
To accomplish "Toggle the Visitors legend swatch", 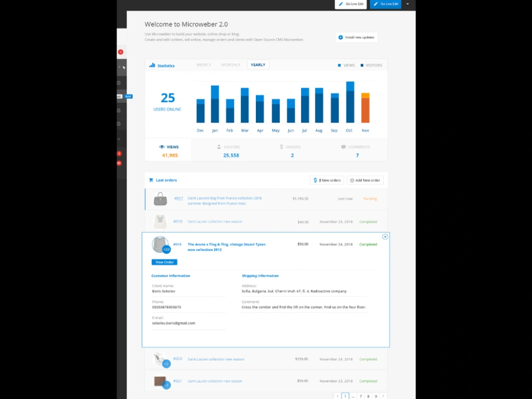I will coord(362,65).
